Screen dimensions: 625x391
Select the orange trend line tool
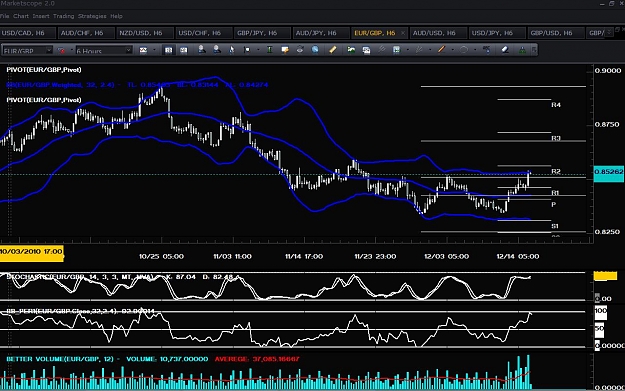(441, 50)
